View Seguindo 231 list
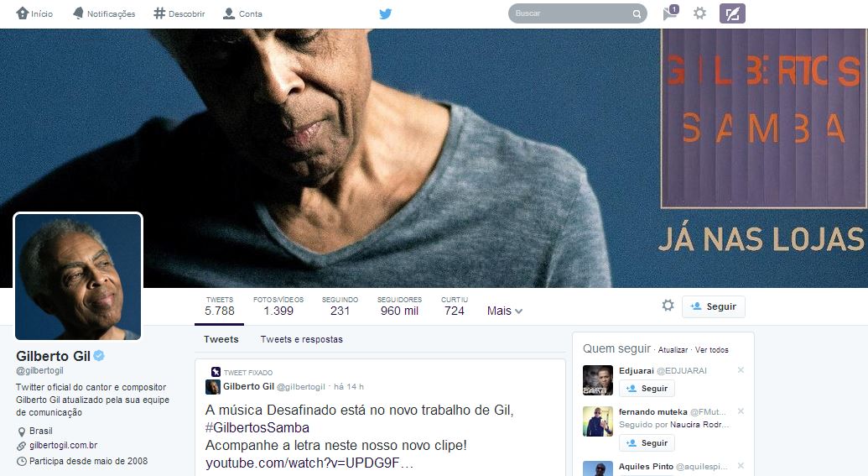This screenshot has height=476, width=868. [x=340, y=306]
